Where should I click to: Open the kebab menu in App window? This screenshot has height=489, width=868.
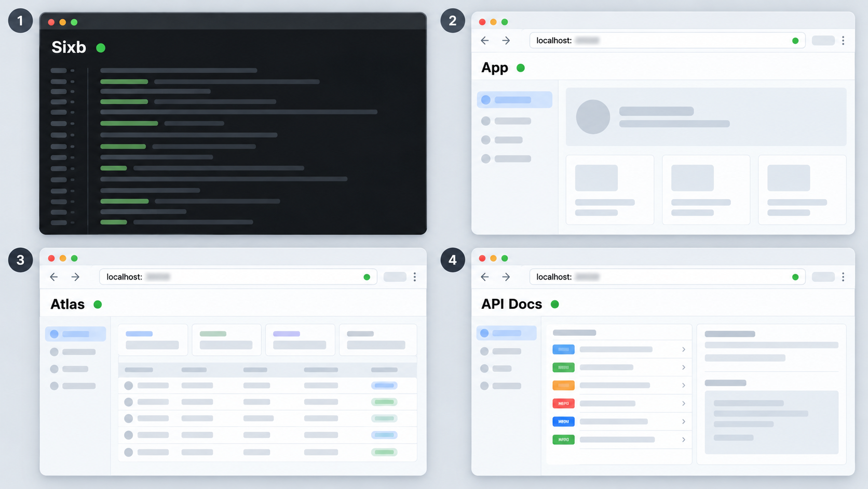click(x=843, y=41)
